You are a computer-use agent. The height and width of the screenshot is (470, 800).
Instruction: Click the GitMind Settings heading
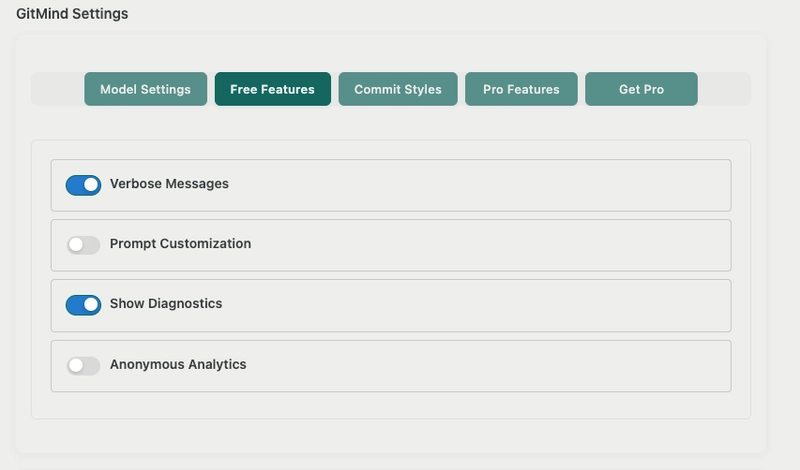pos(72,14)
